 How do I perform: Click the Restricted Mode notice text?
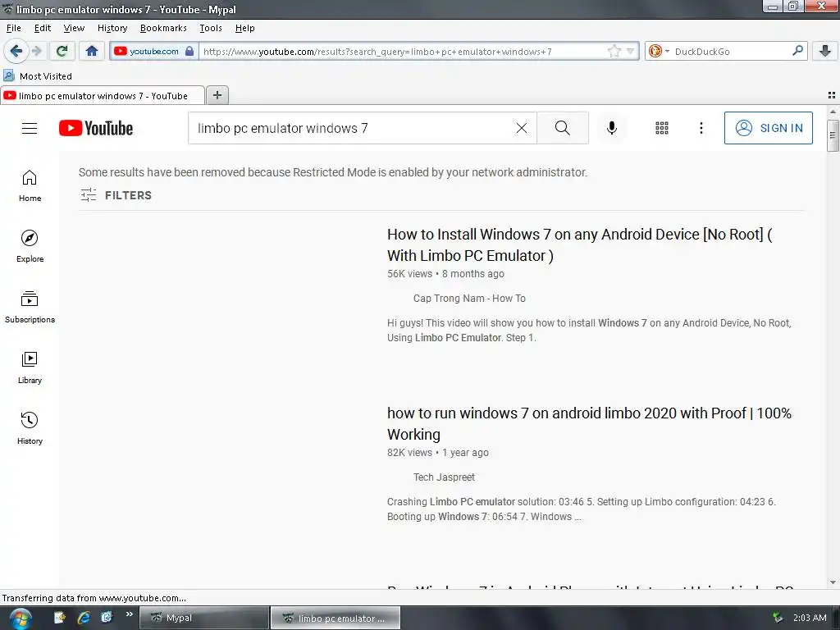pyautogui.click(x=333, y=172)
